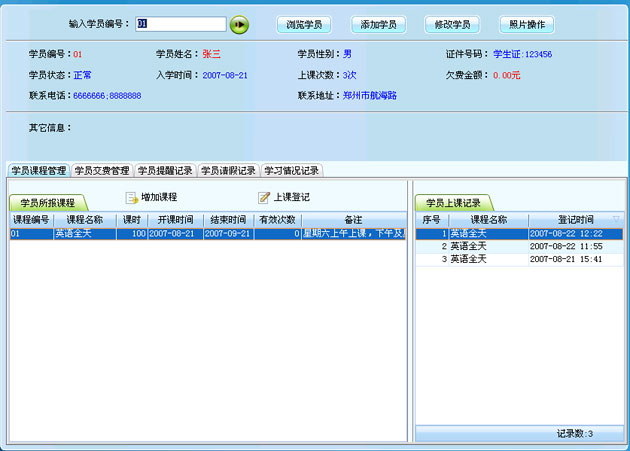Viewport: 630px width, 451px height.
Task: Select the 学员课程管理 tab
Action: [x=38, y=171]
